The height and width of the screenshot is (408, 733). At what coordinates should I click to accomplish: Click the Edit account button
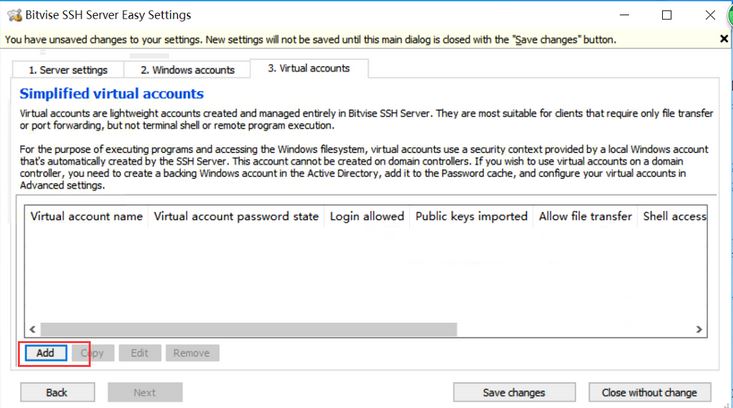[140, 353]
